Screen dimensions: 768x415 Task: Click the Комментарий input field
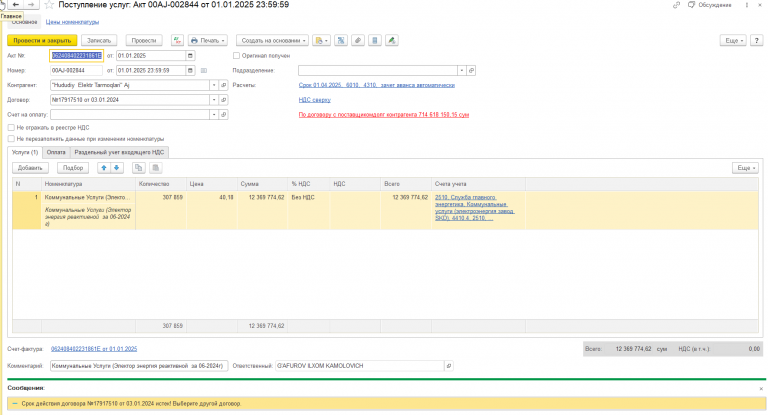click(x=139, y=366)
